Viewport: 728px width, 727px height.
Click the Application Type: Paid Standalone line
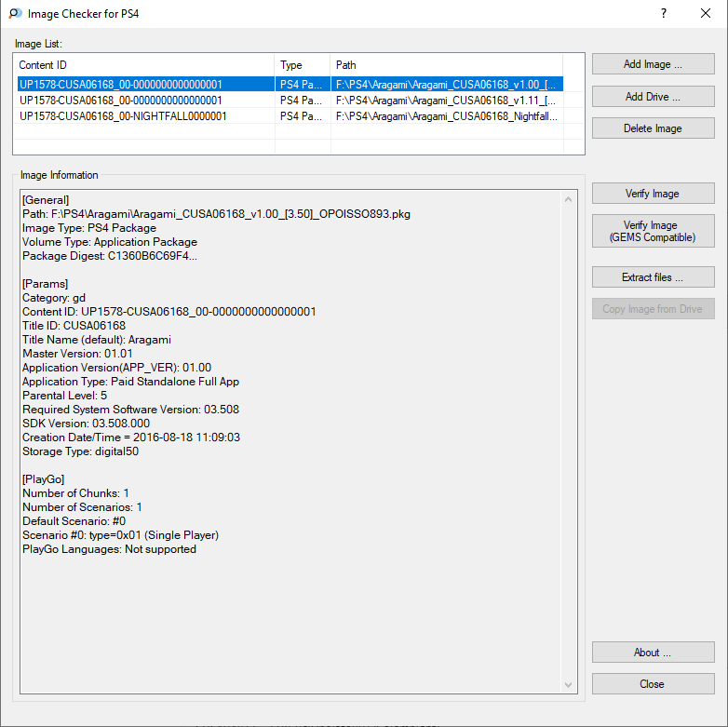[x=131, y=381]
